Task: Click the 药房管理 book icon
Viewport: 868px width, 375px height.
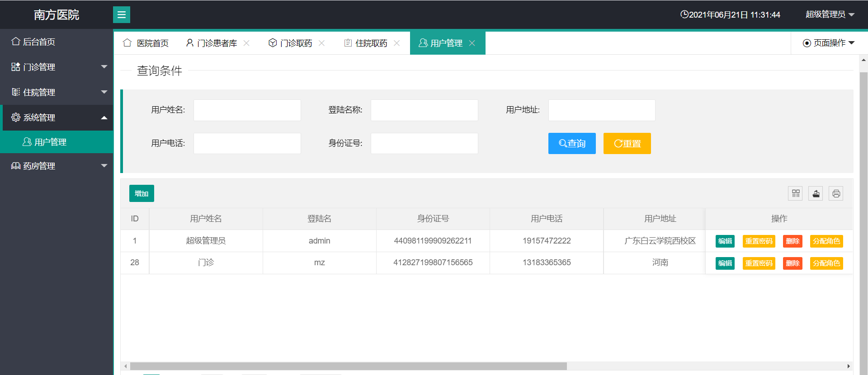Action: click(16, 166)
